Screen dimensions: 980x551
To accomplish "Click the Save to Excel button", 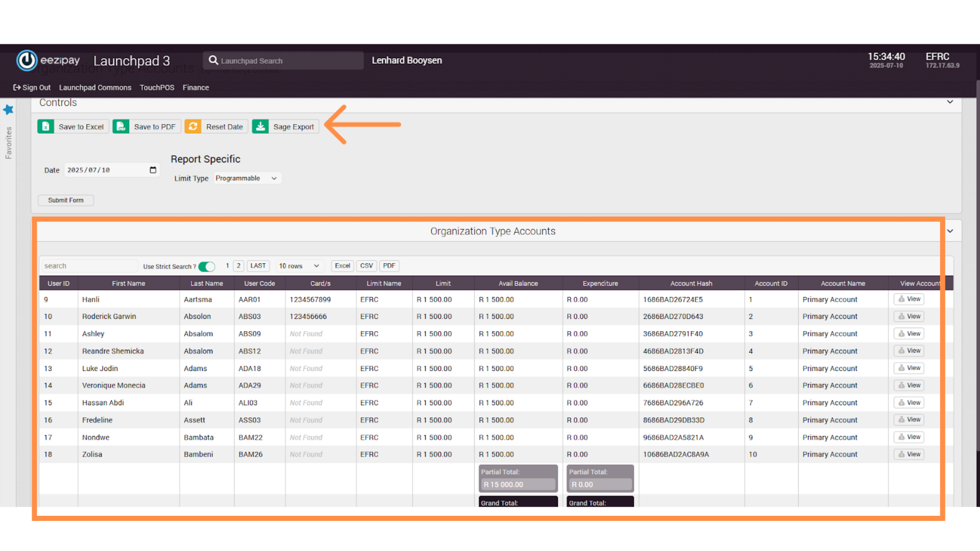I will [73, 127].
